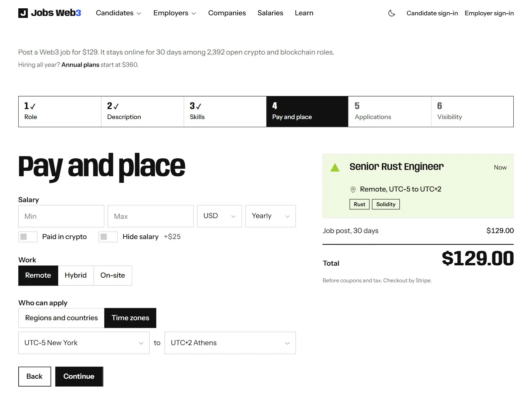The width and height of the screenshot is (532, 399).
Task: Expand the Candidates nav menu
Action: point(118,13)
